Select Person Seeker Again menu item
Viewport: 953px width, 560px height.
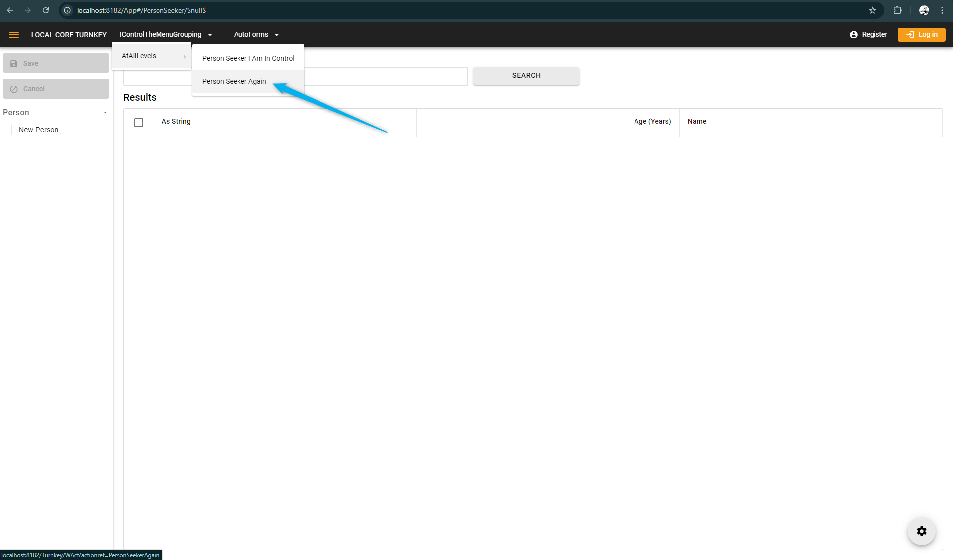(234, 81)
